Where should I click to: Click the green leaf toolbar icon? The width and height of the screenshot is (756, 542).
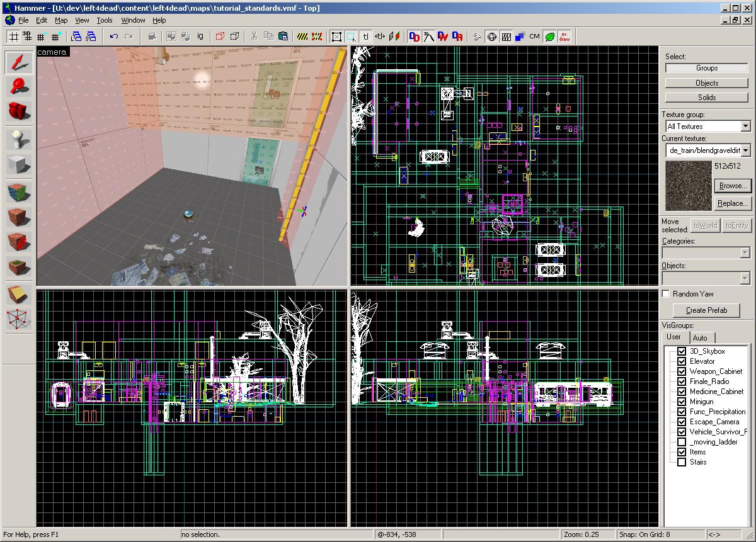click(x=550, y=37)
